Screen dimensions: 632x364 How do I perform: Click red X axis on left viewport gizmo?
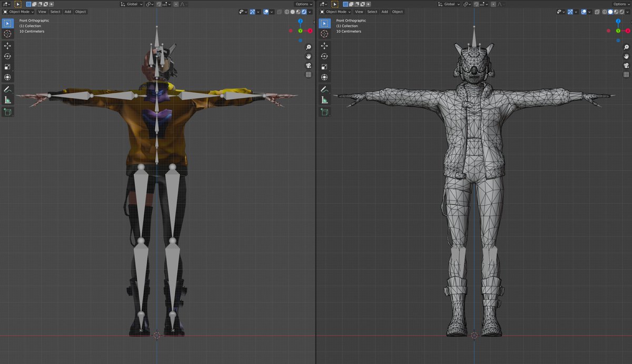click(x=310, y=31)
